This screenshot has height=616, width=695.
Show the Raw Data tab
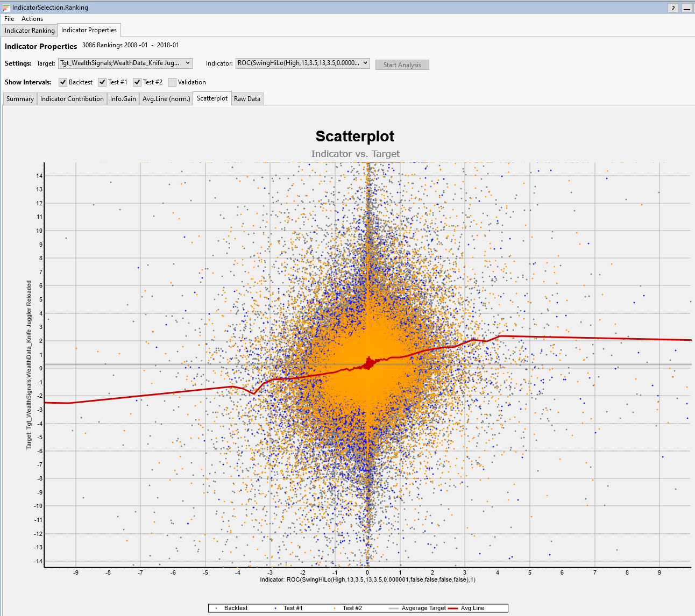(x=247, y=99)
